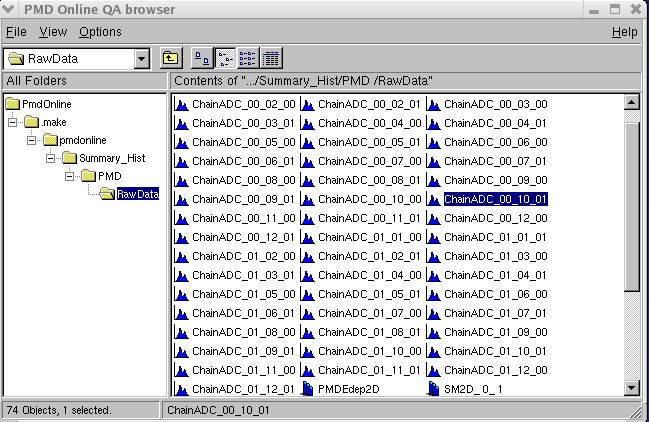Collapse the PMD tree node
This screenshot has width=649, height=422.
(x=70, y=177)
